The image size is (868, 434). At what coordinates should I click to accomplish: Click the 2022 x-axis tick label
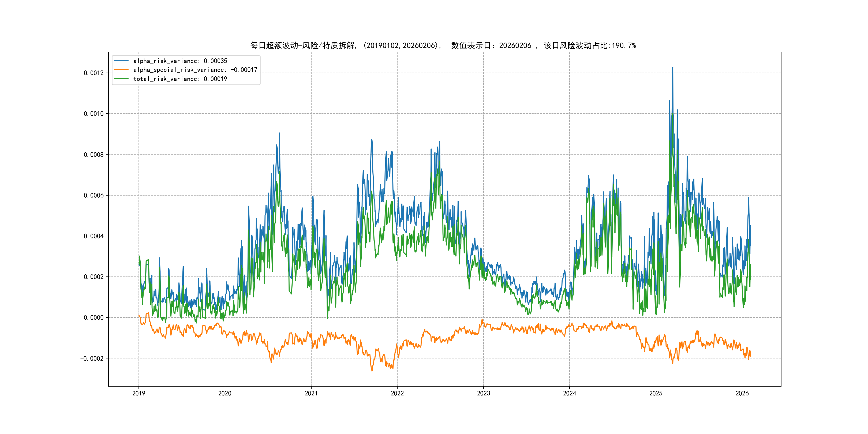click(397, 393)
